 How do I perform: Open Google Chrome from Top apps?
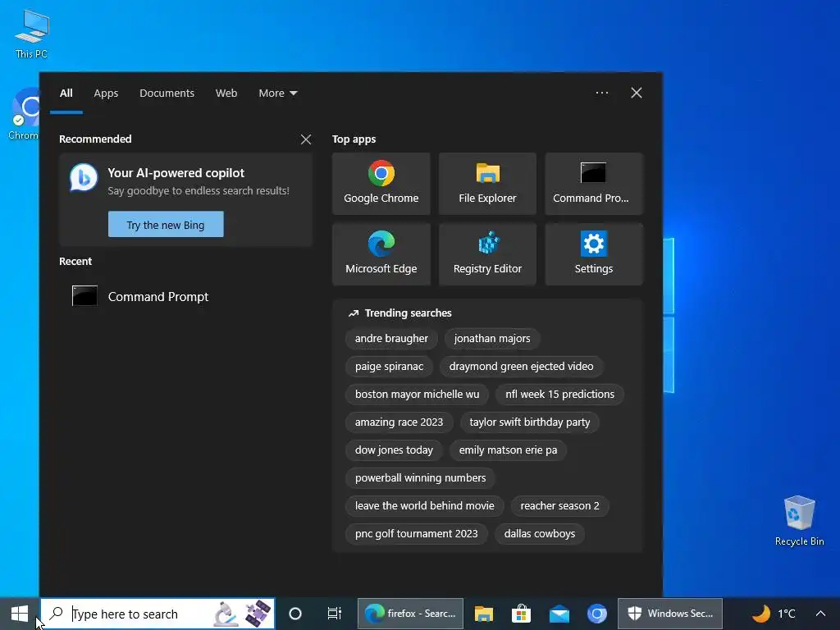pos(381,184)
